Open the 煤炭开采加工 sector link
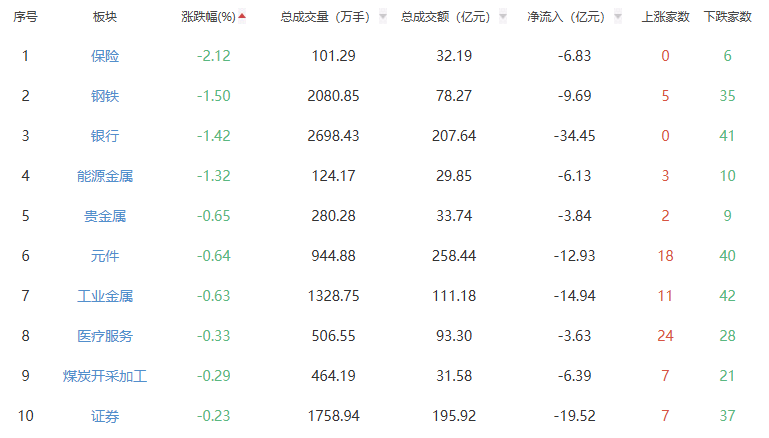 click(104, 376)
